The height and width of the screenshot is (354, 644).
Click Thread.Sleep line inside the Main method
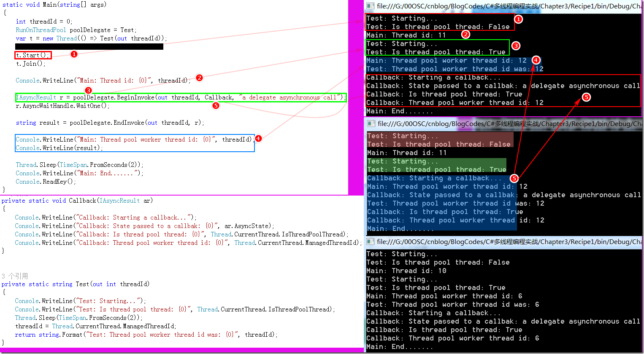(80, 165)
